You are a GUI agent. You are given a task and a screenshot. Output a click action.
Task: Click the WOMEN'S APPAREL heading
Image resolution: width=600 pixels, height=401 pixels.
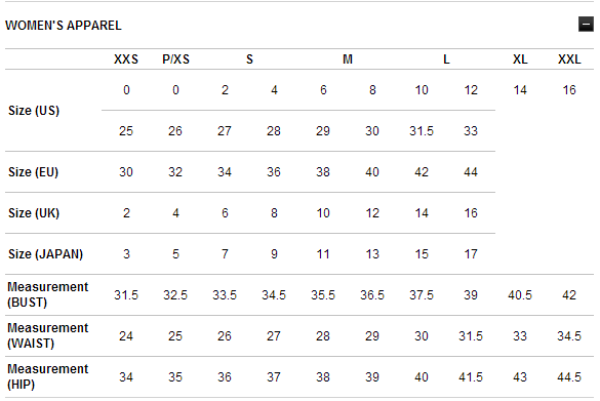coord(63,25)
